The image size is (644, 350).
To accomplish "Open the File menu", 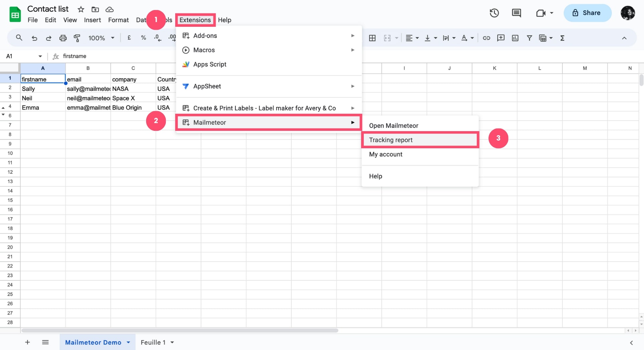I will pos(32,20).
